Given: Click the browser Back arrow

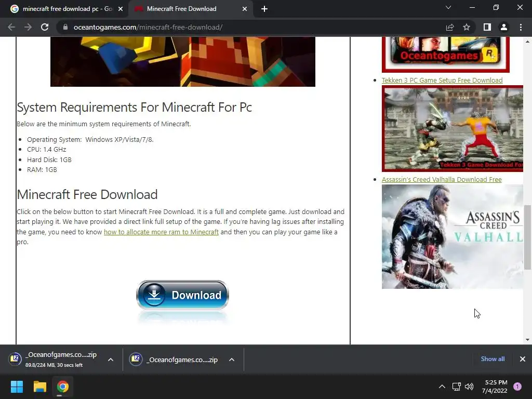Looking at the screenshot, I should 11,27.
